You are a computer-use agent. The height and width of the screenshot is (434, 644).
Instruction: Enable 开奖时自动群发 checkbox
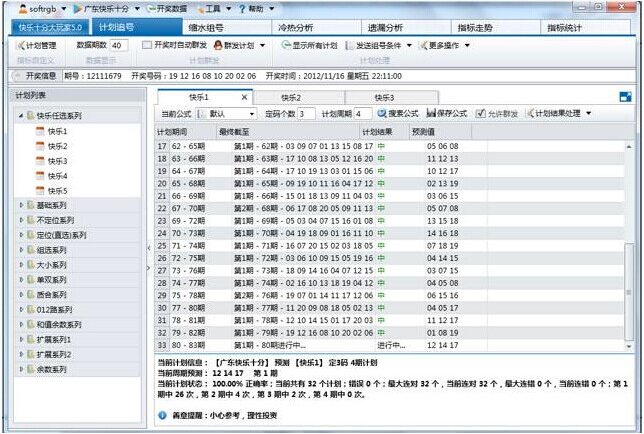146,46
